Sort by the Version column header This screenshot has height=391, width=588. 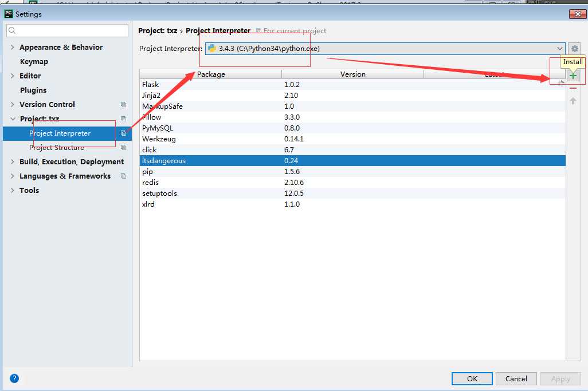[x=353, y=74]
